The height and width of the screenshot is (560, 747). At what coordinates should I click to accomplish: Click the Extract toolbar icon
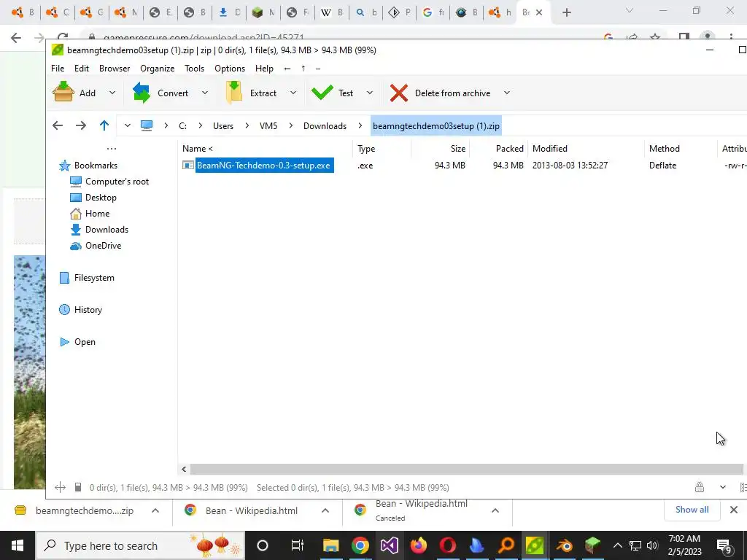tap(234, 93)
